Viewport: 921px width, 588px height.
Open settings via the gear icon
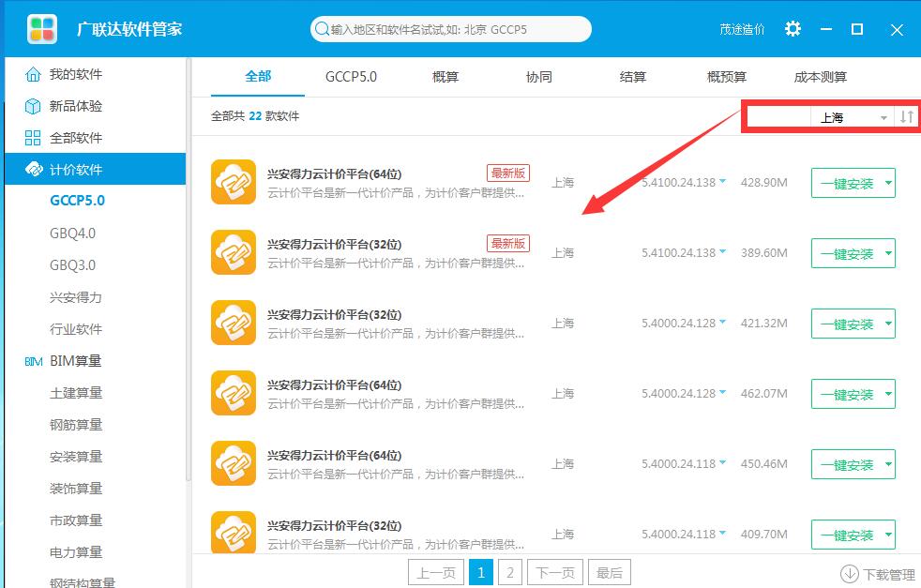pos(793,29)
